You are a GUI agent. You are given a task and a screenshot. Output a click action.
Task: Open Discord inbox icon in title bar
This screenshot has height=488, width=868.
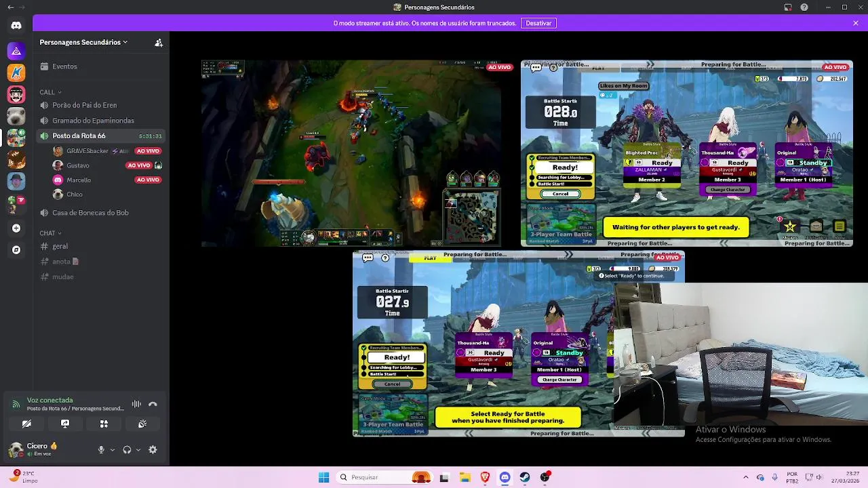click(788, 7)
